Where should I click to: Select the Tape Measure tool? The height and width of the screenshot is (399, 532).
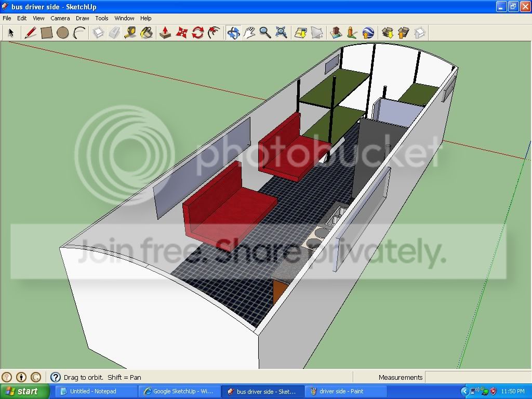(x=130, y=33)
